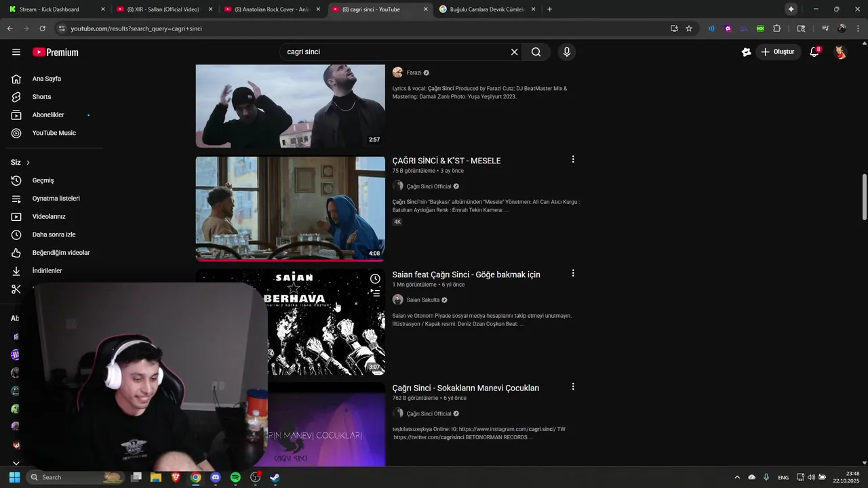The image size is (868, 488).
Task: Open the Farazi channel link
Action: tap(414, 73)
